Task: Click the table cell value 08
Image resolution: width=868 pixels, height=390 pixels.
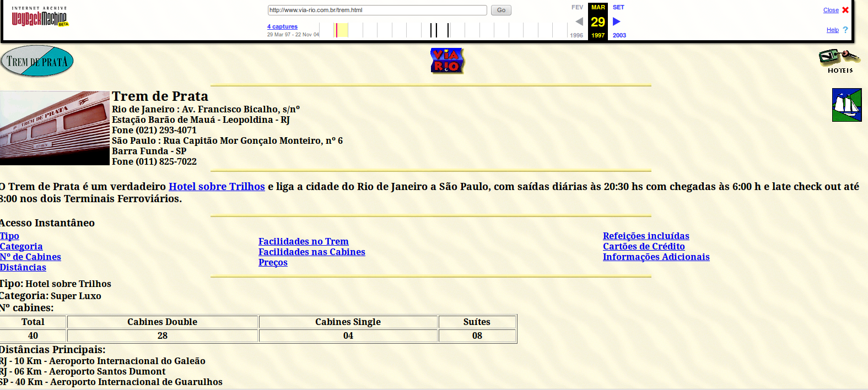Action: 477,335
